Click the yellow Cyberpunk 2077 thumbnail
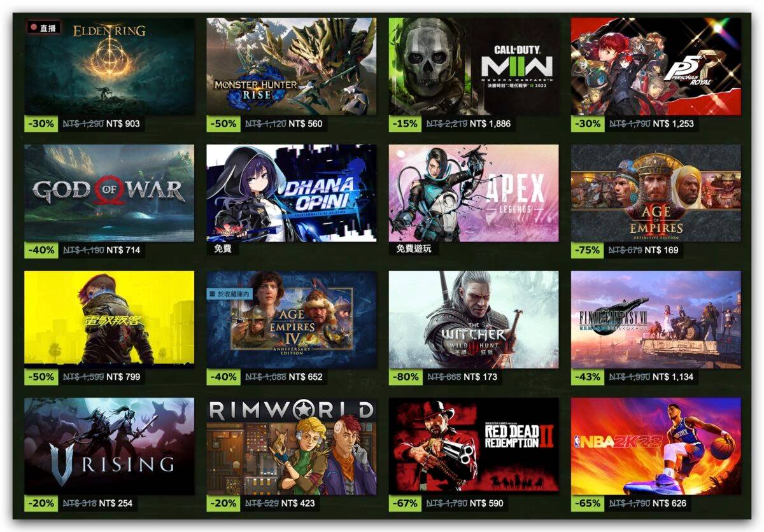The height and width of the screenshot is (532, 764). coord(109,319)
